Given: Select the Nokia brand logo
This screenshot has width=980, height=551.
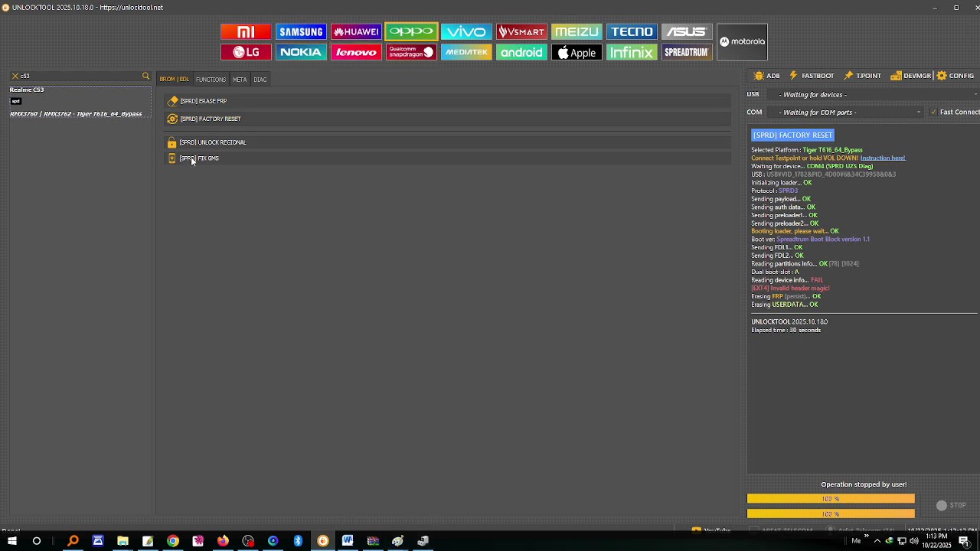Looking at the screenshot, I should [301, 52].
